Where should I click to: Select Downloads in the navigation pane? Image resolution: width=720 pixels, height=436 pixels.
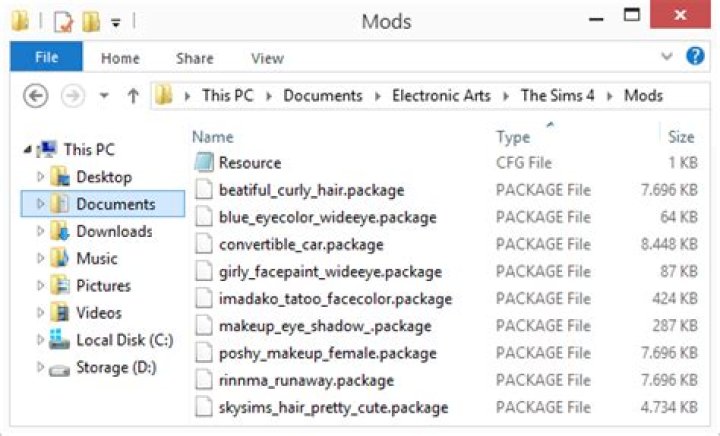(114, 231)
